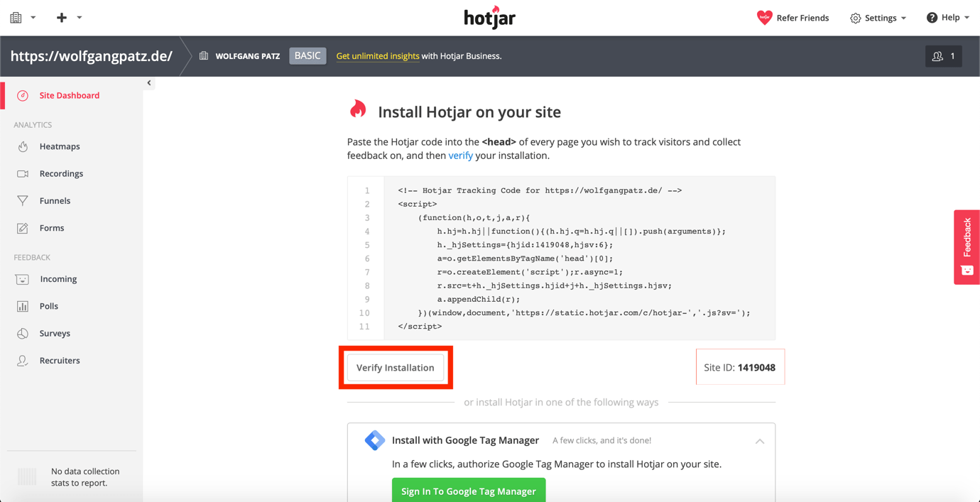Viewport: 980px width, 502px height.
Task: Open Heatmaps in the sidebar
Action: coord(60,146)
